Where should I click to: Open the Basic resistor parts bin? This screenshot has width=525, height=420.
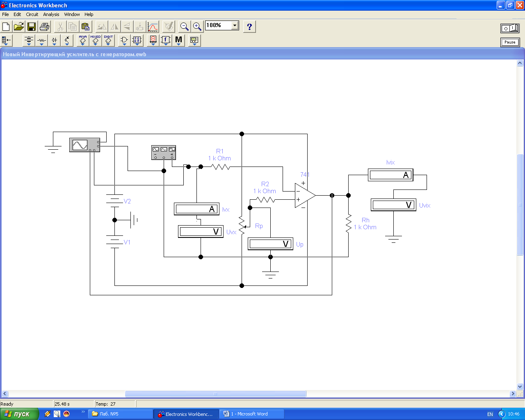coord(41,40)
